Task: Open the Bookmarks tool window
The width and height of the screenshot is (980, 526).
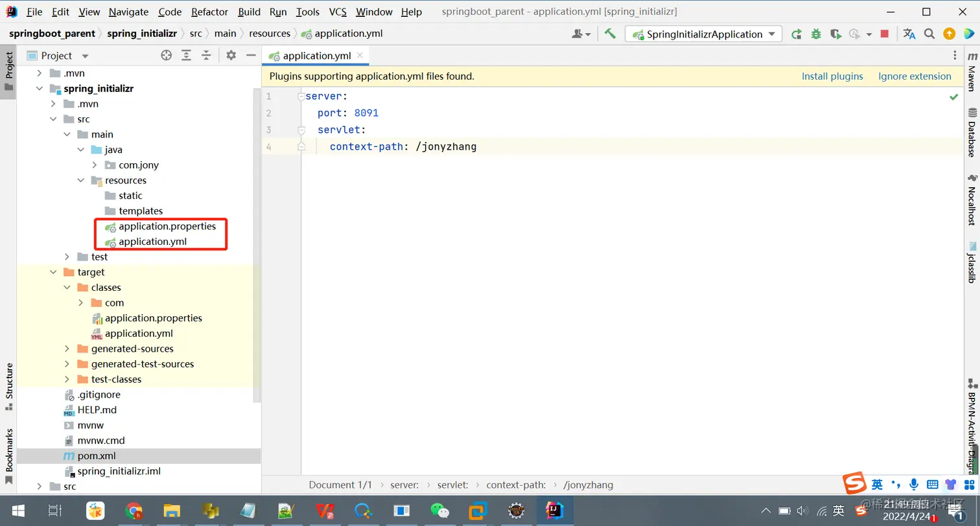Action: point(8,455)
